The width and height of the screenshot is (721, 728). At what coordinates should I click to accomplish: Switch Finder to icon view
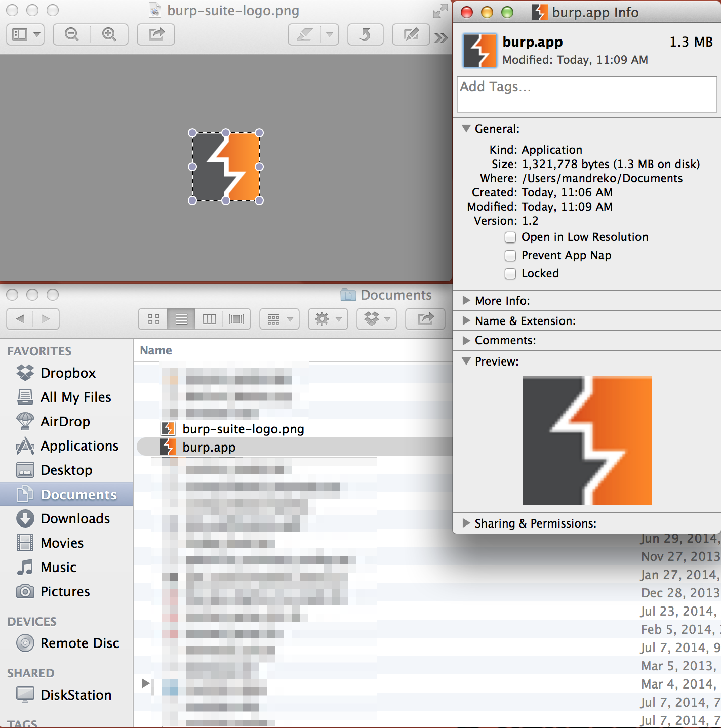[153, 319]
